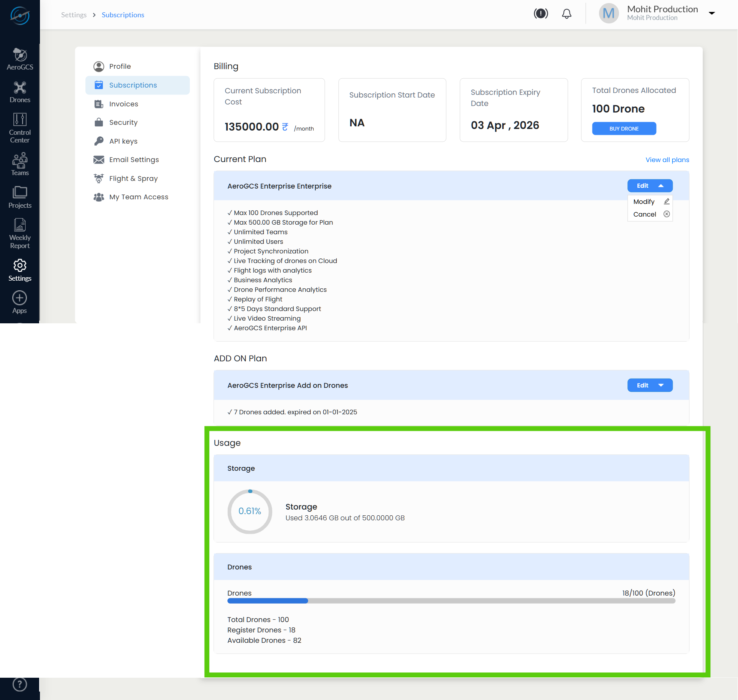Collapse the Current Plan Edit dropdown
Screen dimensions: 738x700
[650, 186]
